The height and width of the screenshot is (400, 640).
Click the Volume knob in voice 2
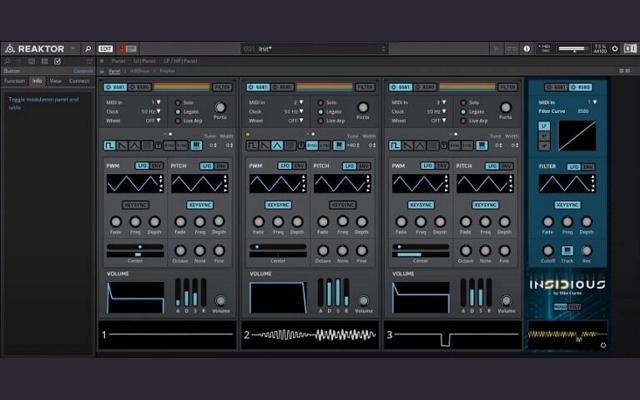tap(363, 300)
